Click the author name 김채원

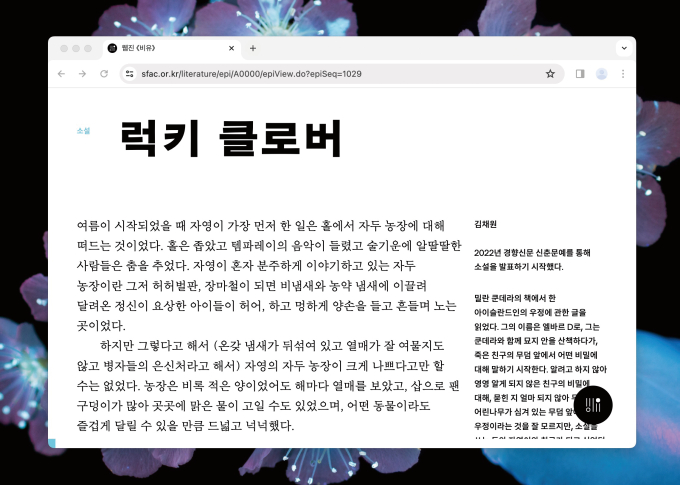point(485,224)
